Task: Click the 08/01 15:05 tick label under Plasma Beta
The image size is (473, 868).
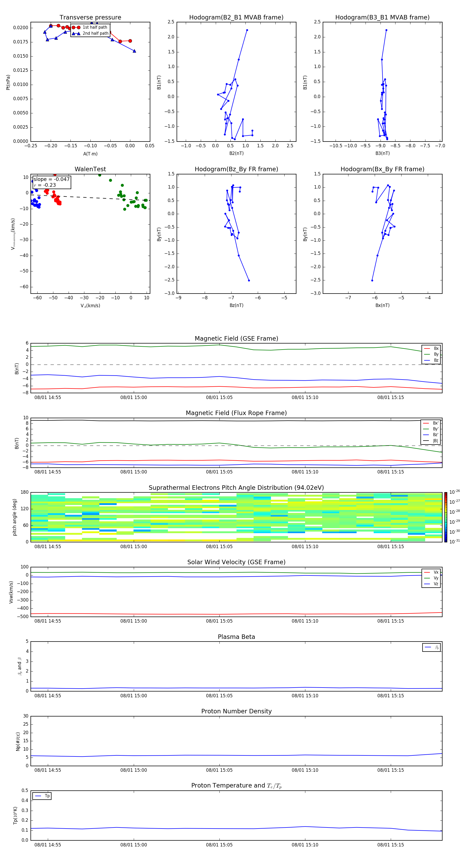Action: click(x=219, y=696)
